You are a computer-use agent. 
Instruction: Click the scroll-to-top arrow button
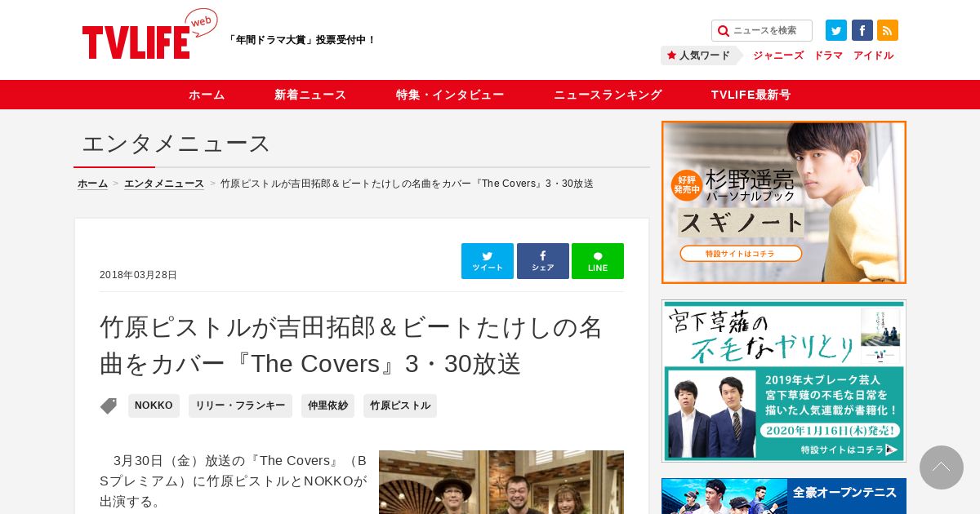942,467
